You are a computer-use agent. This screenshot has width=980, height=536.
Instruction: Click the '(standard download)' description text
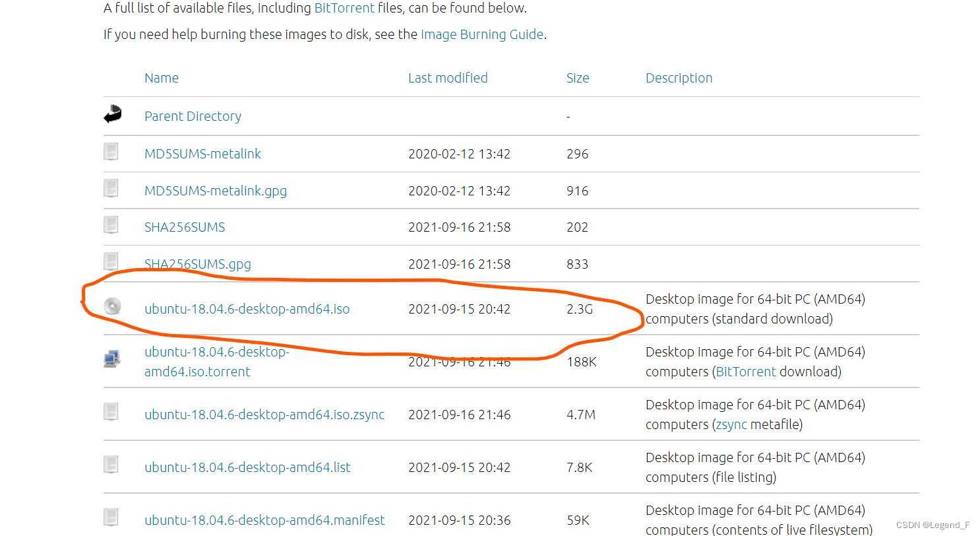pos(773,319)
